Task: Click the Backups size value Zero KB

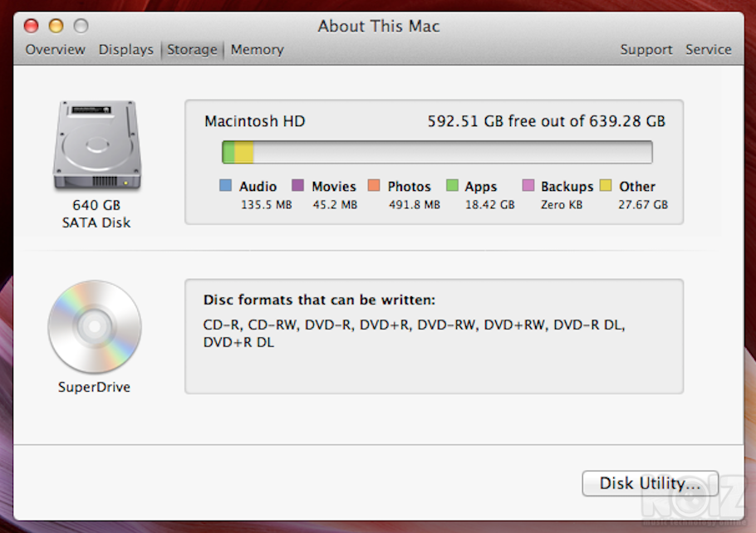Action: tap(562, 205)
